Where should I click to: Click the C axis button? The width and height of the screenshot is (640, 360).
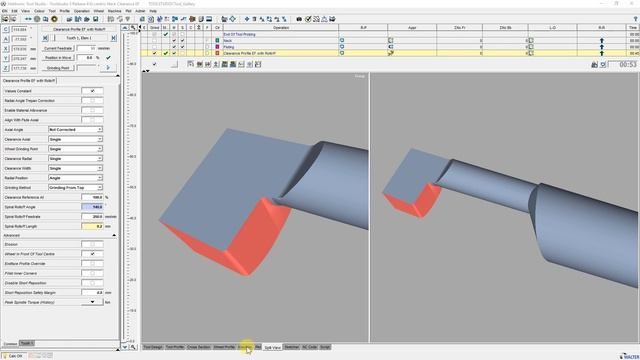click(6, 29)
